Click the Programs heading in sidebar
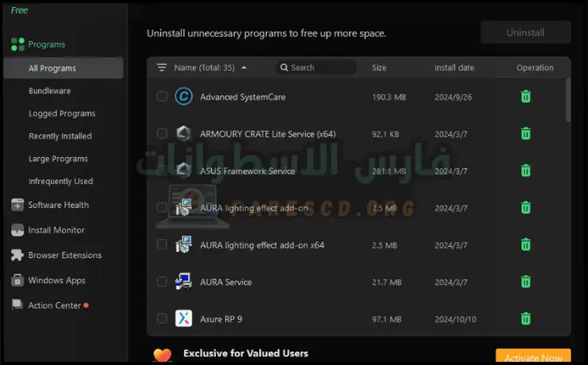 tap(46, 45)
